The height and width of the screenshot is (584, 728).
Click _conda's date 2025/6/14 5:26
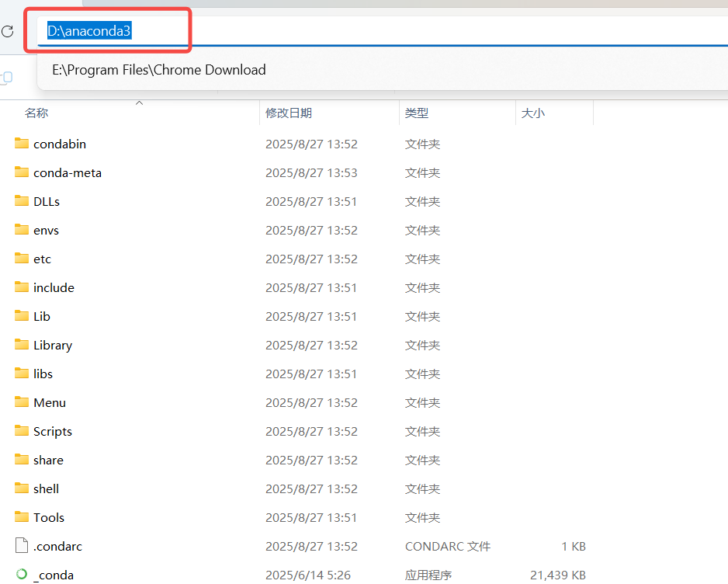(308, 575)
